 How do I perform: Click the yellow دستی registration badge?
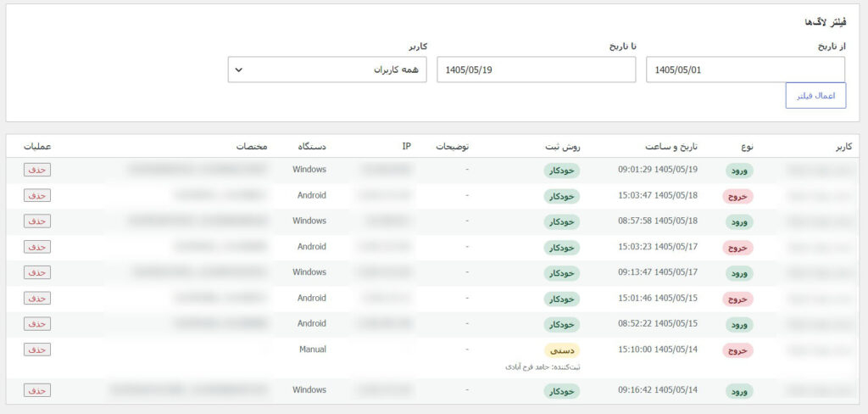562,350
